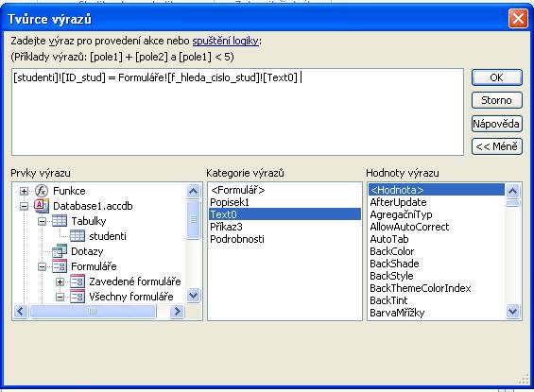The image size is (534, 392).
Task: Click the Dotazy queries icon
Action: pyautogui.click(x=60, y=251)
